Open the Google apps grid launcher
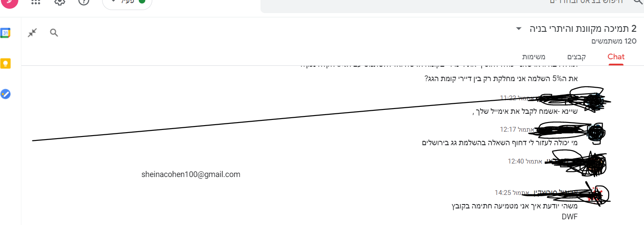 pos(37,2)
